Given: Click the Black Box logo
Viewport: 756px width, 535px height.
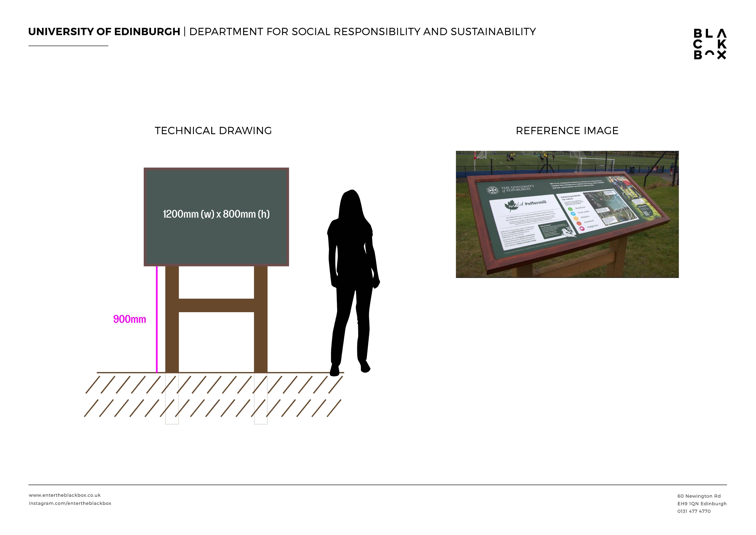Looking at the screenshot, I should tap(709, 44).
